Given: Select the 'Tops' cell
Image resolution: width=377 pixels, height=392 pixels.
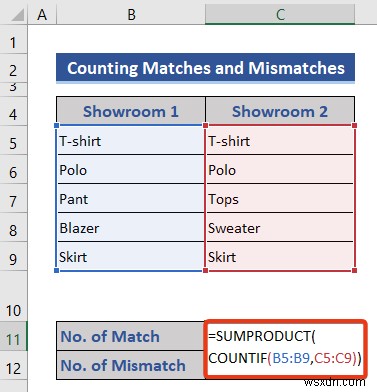Looking at the screenshot, I should (280, 198).
